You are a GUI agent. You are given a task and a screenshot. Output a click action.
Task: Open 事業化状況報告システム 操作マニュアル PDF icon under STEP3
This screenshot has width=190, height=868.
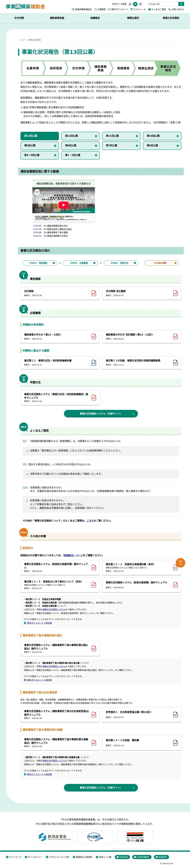[x=94, y=398]
